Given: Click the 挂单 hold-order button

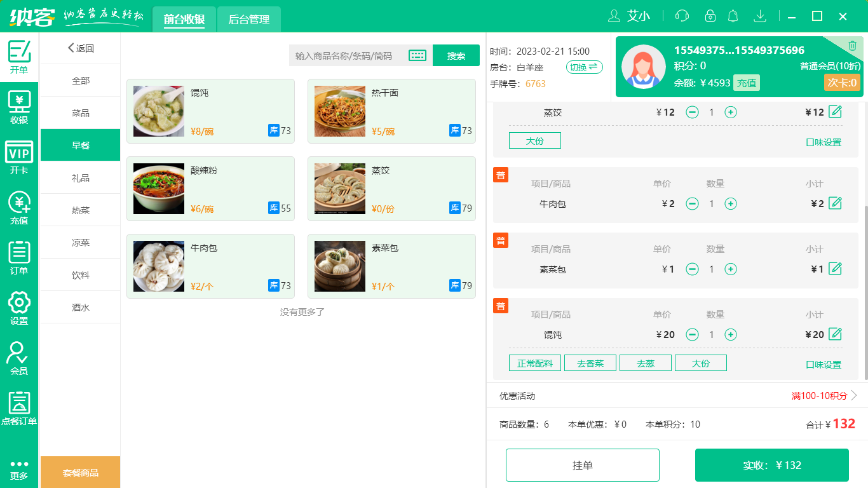Looking at the screenshot, I should pos(582,464).
